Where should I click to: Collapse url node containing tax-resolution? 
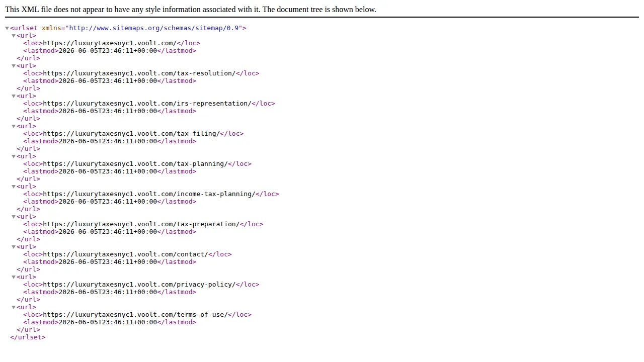tap(14, 66)
